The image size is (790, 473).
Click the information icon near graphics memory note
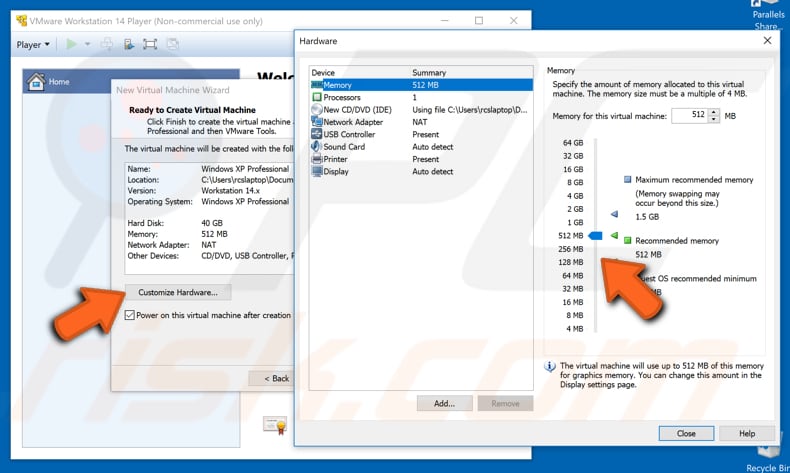[550, 367]
